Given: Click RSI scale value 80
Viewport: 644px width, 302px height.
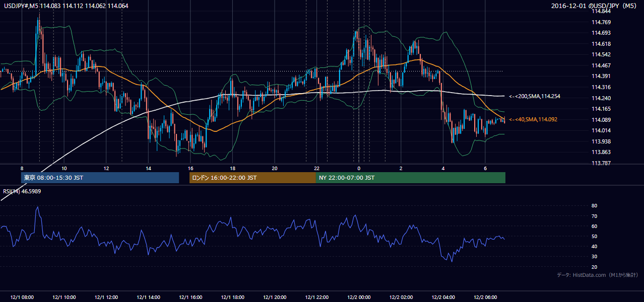Looking at the screenshot, I should [x=595, y=206].
